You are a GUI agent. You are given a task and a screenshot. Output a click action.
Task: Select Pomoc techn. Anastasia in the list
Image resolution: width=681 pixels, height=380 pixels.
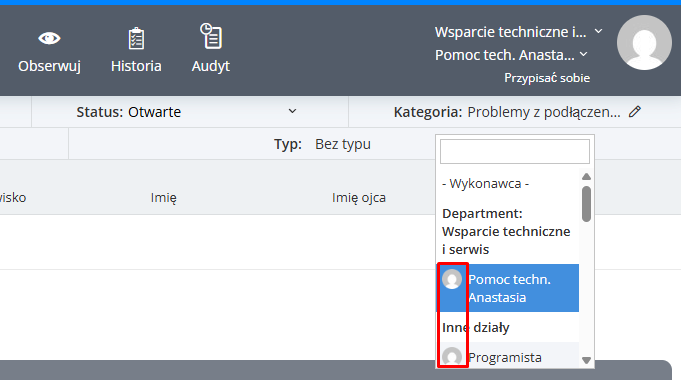508,288
